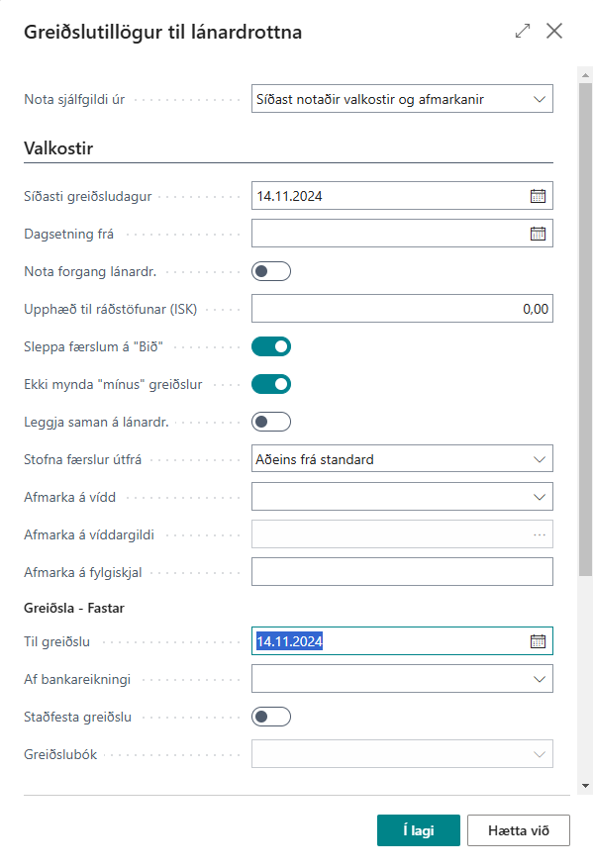Cancel using the Hætta við button
The width and height of the screenshot is (593, 868).
518,830
